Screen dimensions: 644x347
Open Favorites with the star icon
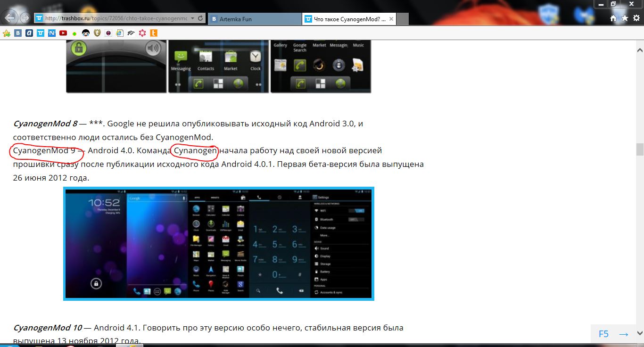coord(625,18)
